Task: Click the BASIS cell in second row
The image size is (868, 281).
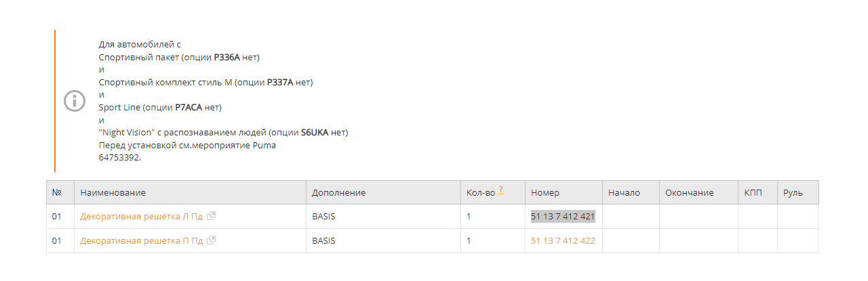Action: click(x=323, y=241)
